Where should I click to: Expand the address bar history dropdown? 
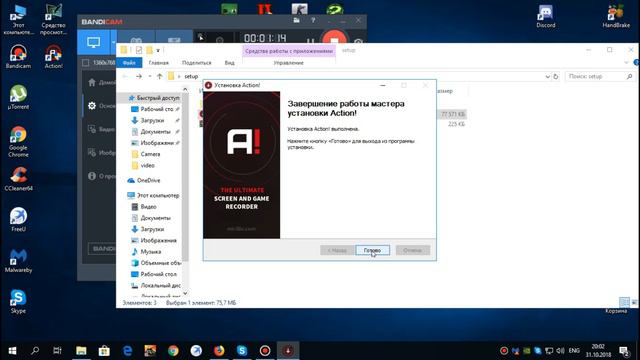click(x=547, y=76)
